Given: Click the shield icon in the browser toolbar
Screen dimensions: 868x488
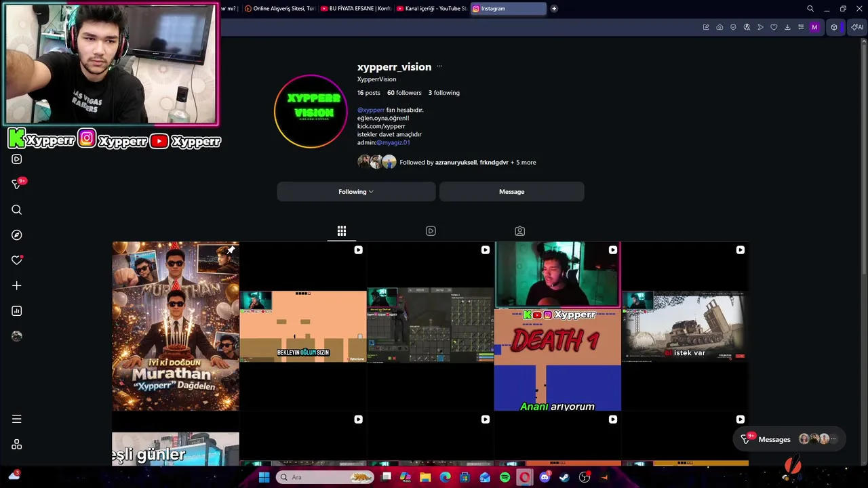Looking at the screenshot, I should 733,27.
